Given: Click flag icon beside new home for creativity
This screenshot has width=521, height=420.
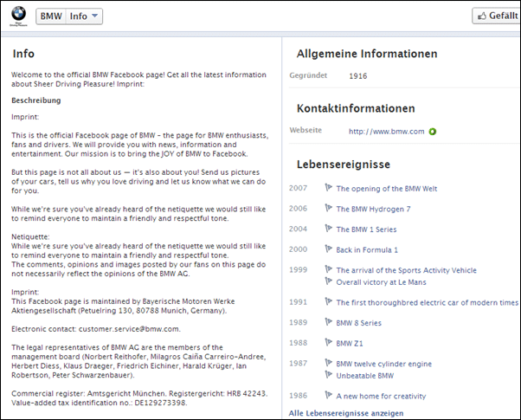Looking at the screenshot, I should click(328, 395).
